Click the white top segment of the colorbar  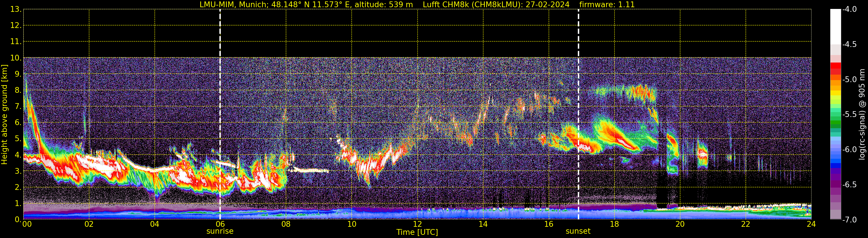click(835, 27)
